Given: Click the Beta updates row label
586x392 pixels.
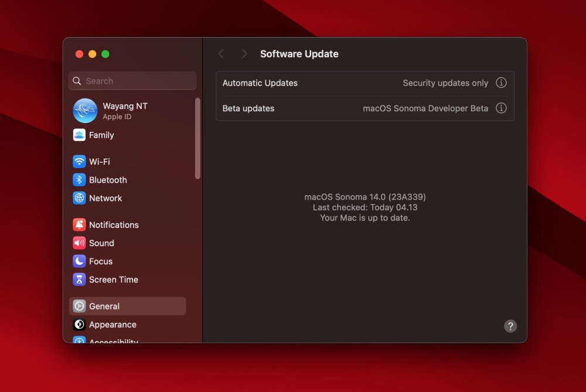Looking at the screenshot, I should click(248, 108).
